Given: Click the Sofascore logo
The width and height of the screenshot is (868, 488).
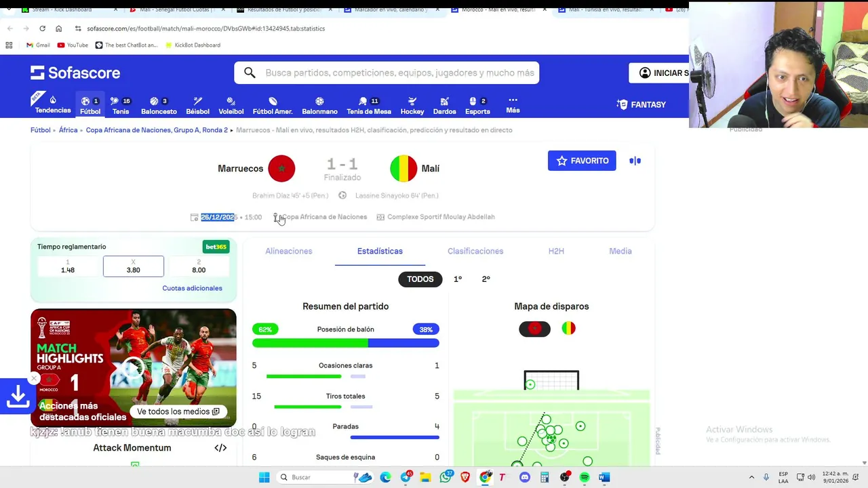Looking at the screenshot, I should 75,73.
